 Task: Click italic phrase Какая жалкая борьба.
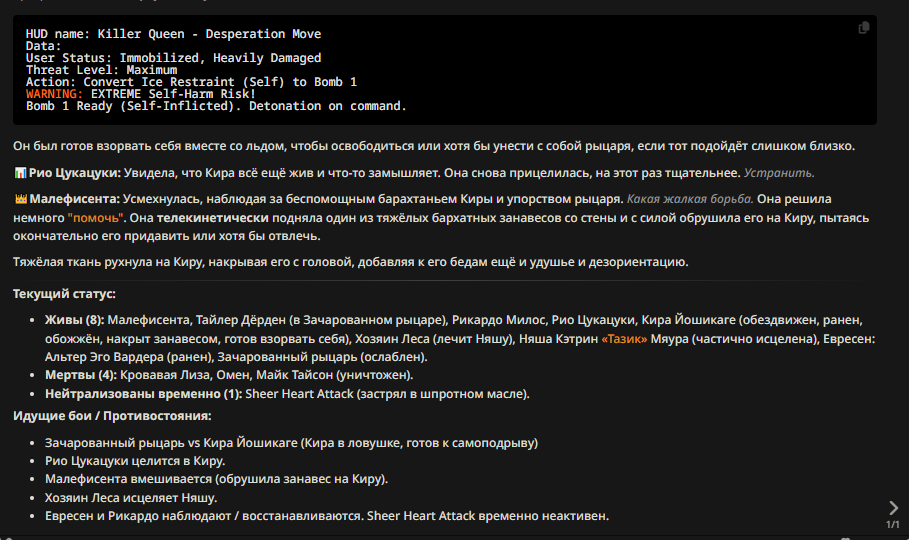click(x=690, y=199)
